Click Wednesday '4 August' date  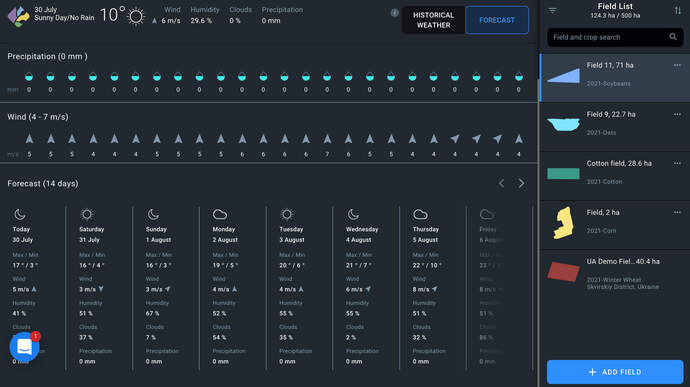click(x=359, y=240)
